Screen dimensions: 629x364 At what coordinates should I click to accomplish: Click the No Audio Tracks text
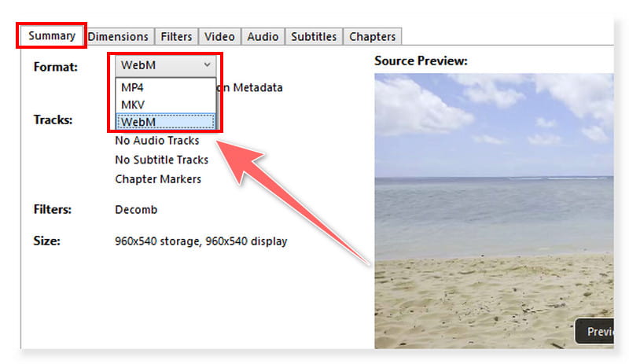[x=157, y=141]
